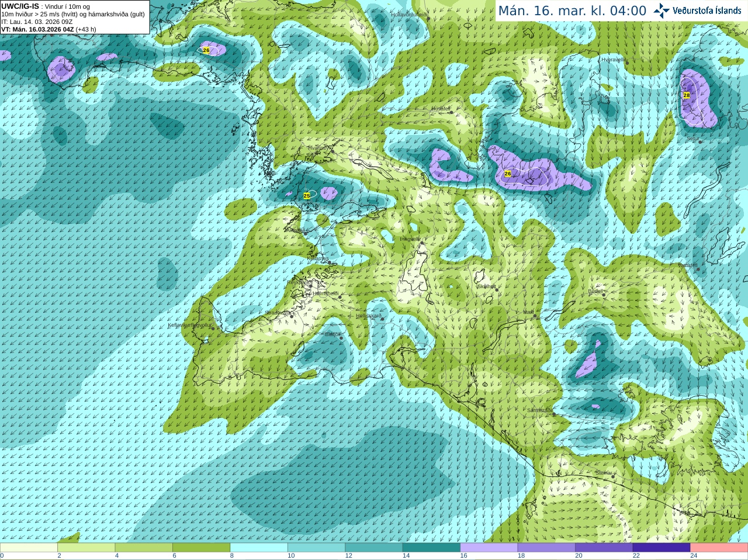Click the Húsafell station label
This screenshot has height=560, width=748.
[x=441, y=109]
